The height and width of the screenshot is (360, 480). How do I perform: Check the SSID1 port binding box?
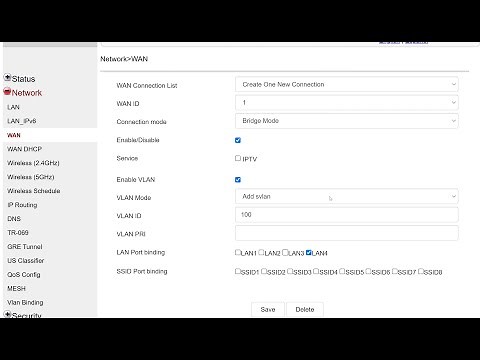point(238,271)
